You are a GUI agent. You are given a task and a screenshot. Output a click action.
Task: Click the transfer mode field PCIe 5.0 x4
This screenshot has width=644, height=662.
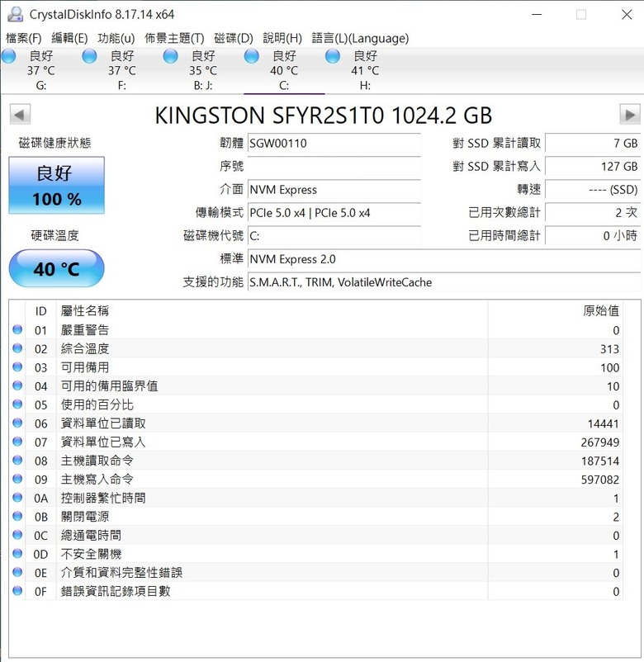tap(334, 213)
